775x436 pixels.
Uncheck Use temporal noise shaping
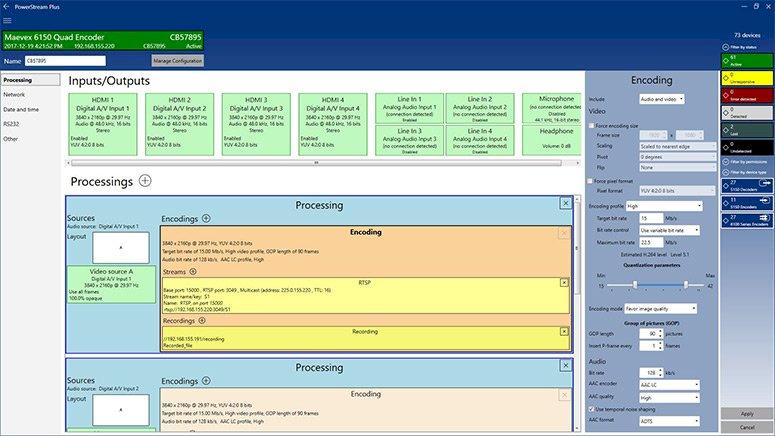590,409
